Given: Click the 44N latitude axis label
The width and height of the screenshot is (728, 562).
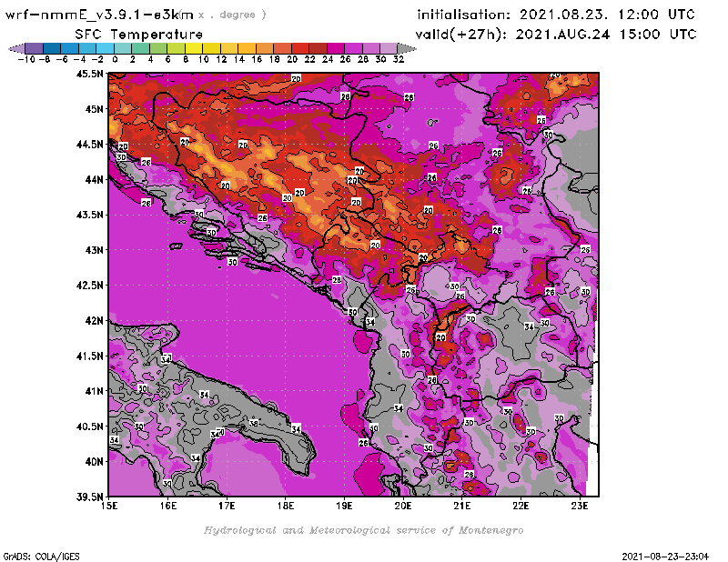Looking at the screenshot, I should (94, 179).
